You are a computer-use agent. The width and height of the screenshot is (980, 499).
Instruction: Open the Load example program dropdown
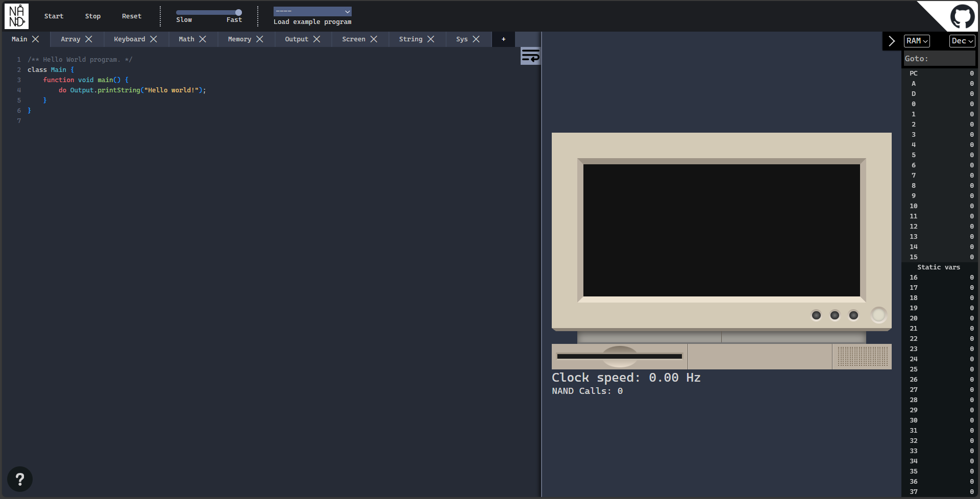click(x=312, y=11)
